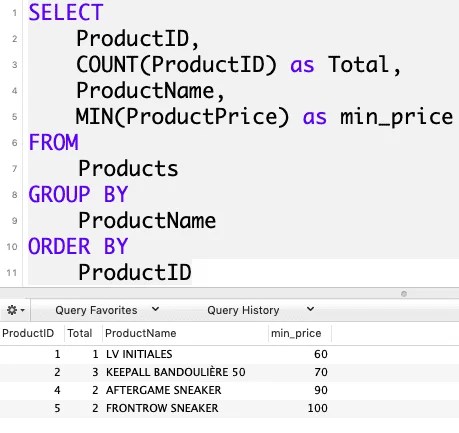The width and height of the screenshot is (459, 433).
Task: Select the LV INITIALES cell
Action: [x=139, y=354]
